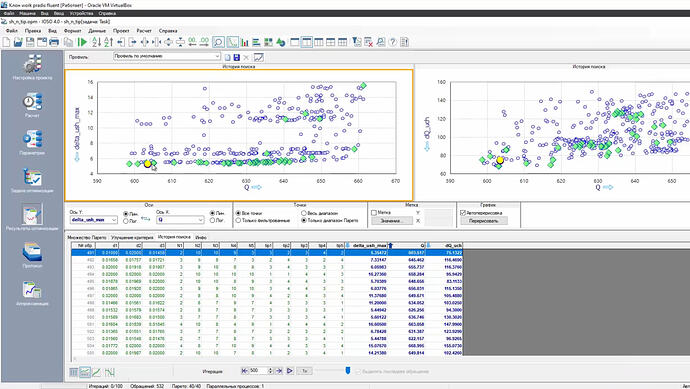Click the Перерисовать button
690x389 pixels.
point(484,221)
